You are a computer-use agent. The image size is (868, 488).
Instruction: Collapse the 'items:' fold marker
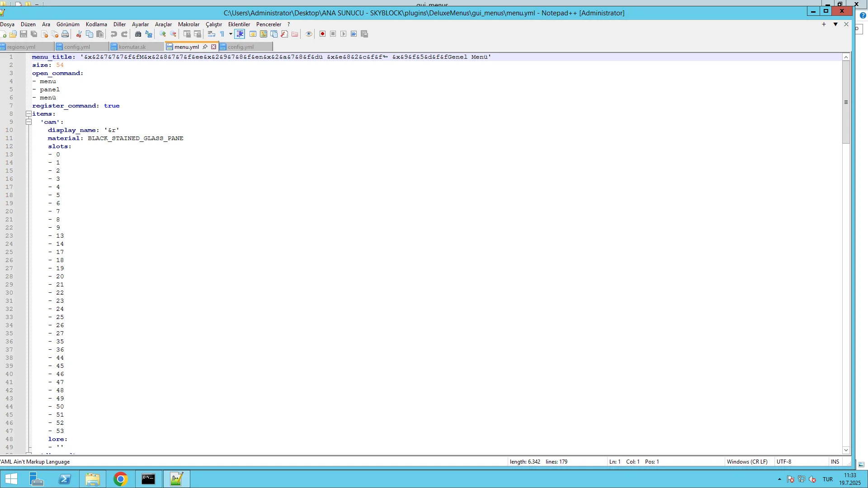(x=28, y=114)
